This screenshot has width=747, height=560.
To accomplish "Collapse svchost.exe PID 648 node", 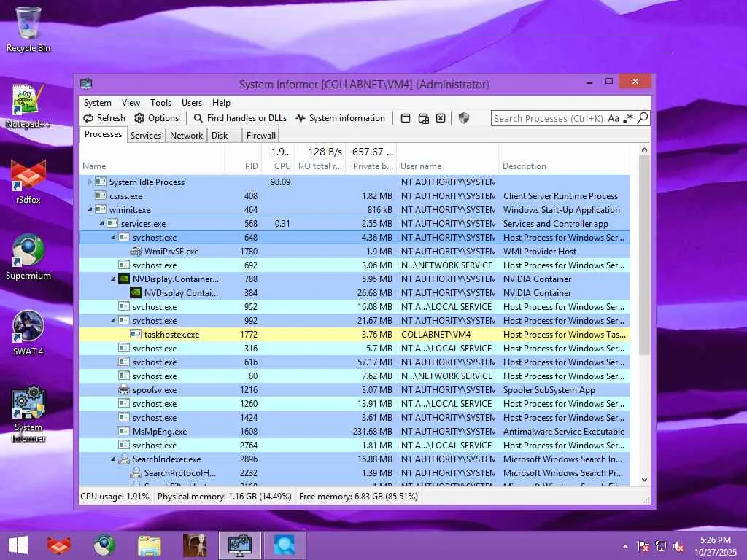I will click(113, 237).
